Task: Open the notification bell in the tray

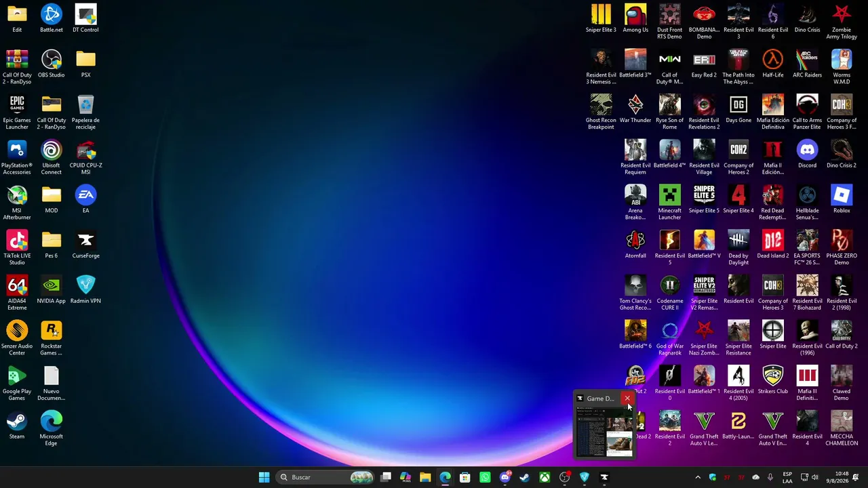Action: [856, 477]
